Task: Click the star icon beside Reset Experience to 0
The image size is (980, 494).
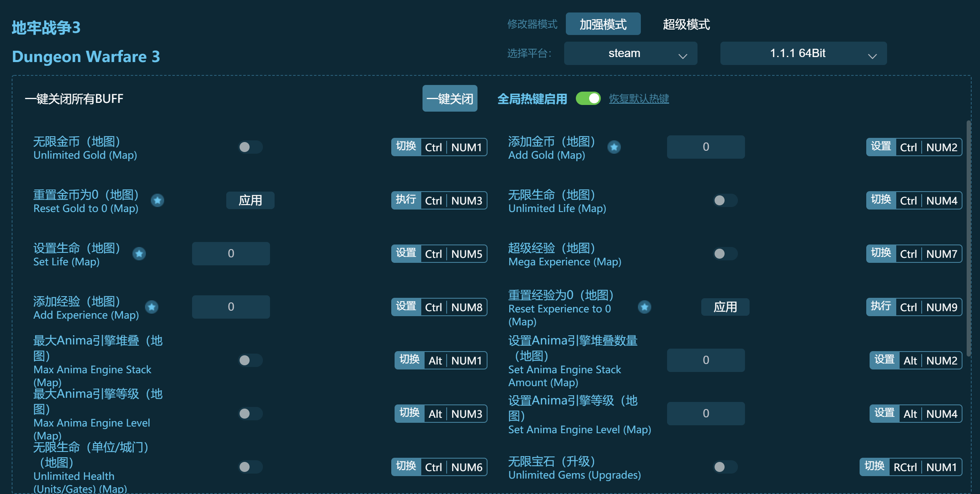Action: (x=645, y=307)
